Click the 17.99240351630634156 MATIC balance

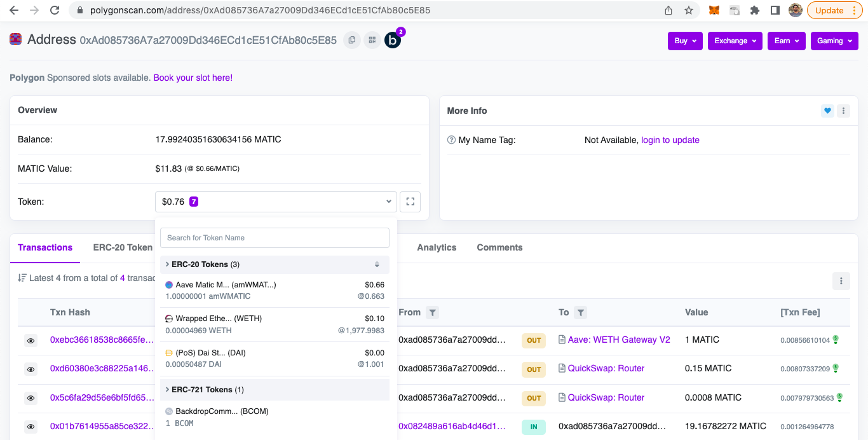218,139
